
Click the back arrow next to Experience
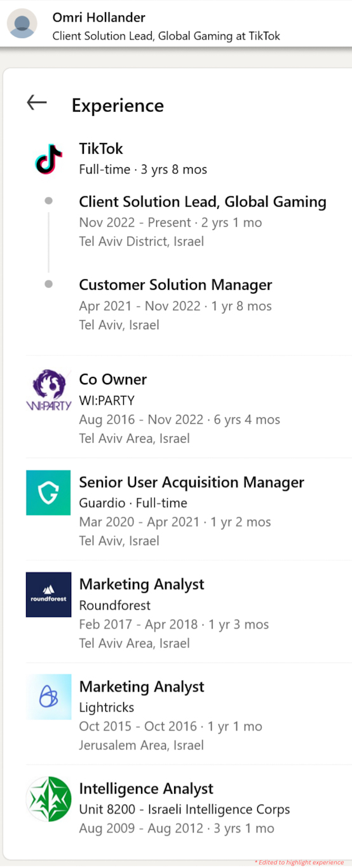(37, 102)
